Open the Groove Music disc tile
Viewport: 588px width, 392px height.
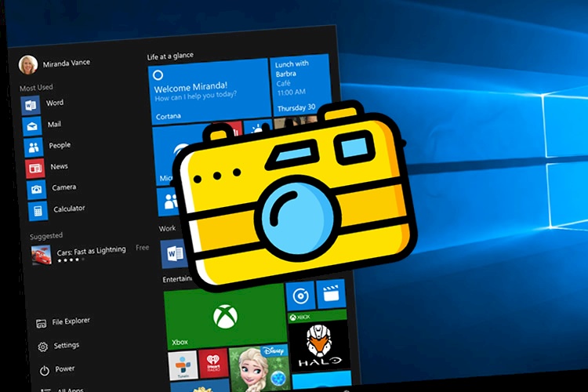point(300,296)
